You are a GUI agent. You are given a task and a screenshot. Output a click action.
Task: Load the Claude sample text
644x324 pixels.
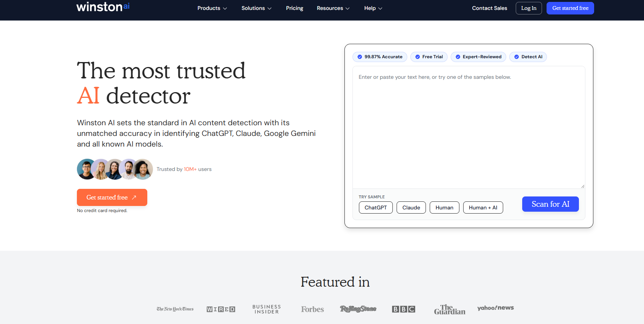point(411,207)
